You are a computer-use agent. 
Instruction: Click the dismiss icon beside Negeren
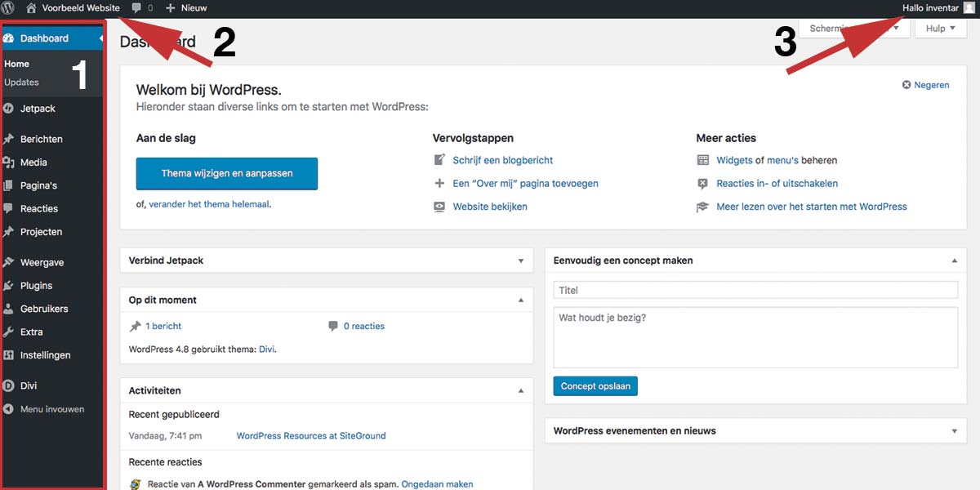[906, 85]
